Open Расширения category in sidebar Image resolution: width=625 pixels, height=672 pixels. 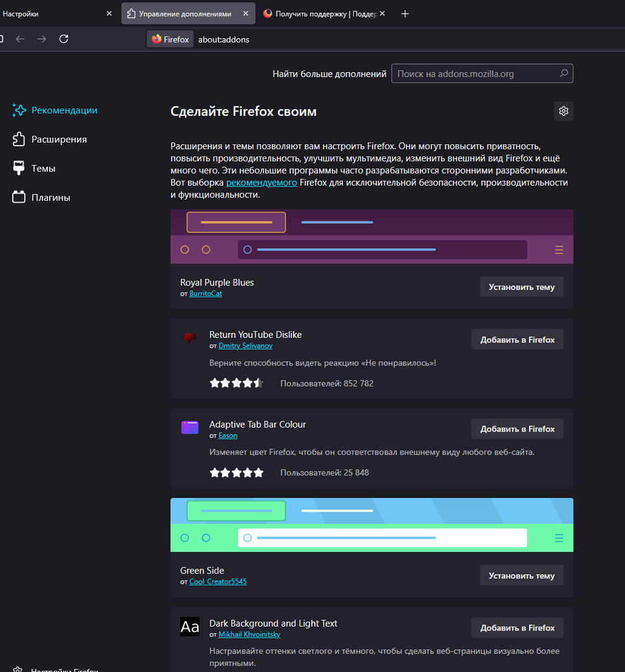coord(50,139)
